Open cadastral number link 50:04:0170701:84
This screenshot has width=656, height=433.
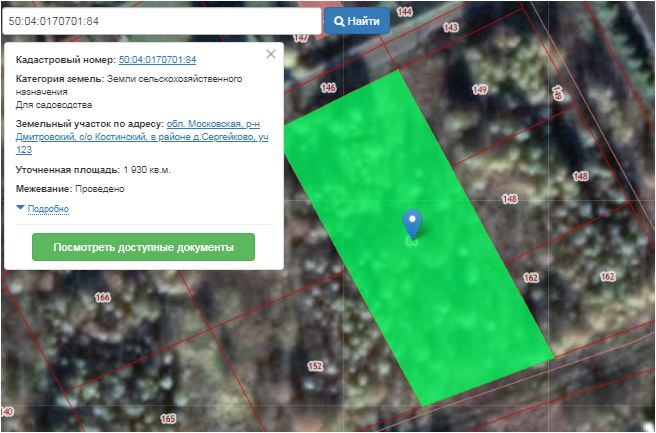(157, 60)
